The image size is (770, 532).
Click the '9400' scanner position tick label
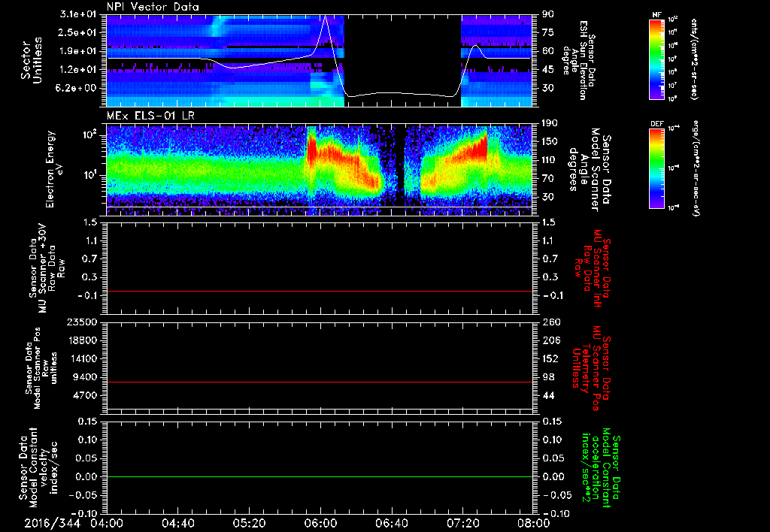(86, 377)
